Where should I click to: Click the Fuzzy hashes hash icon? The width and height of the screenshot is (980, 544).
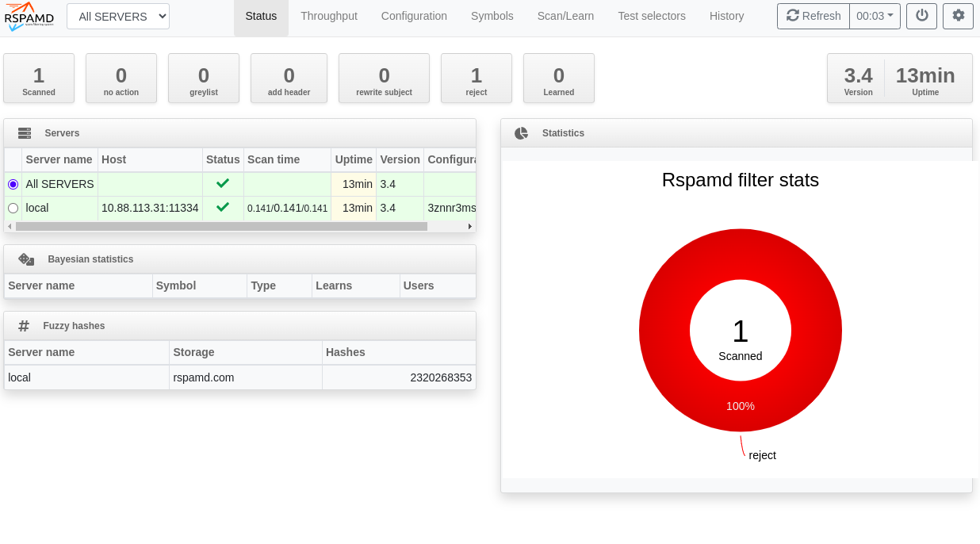coord(24,326)
